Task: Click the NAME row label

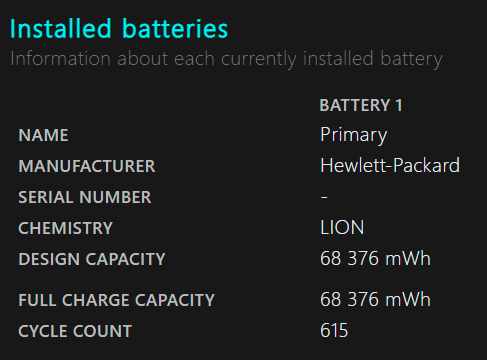Action: click(x=43, y=135)
